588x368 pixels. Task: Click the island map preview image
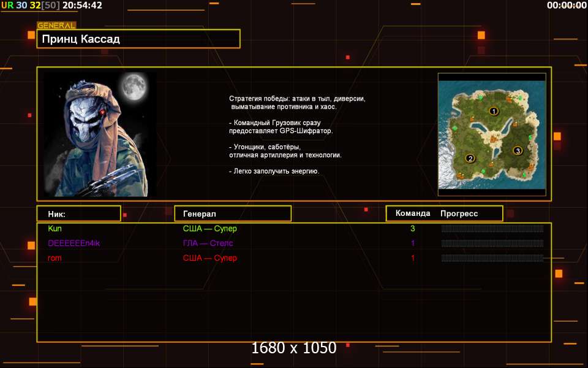[491, 134]
